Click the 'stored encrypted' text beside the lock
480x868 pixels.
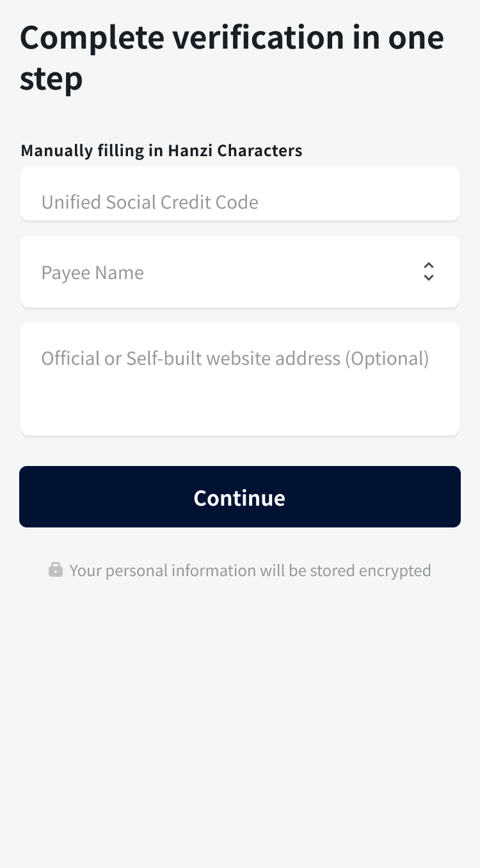coord(370,570)
